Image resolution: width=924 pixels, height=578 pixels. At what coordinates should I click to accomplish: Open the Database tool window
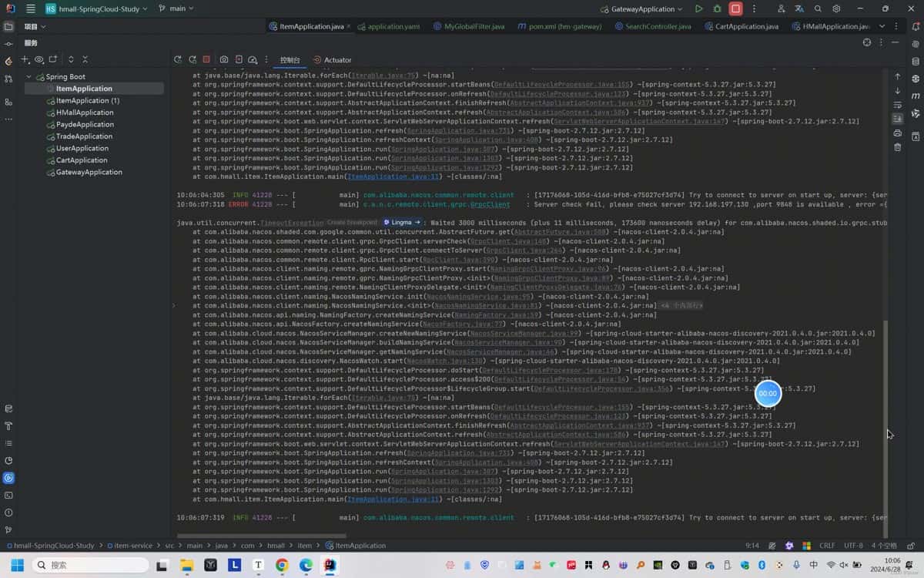click(916, 61)
